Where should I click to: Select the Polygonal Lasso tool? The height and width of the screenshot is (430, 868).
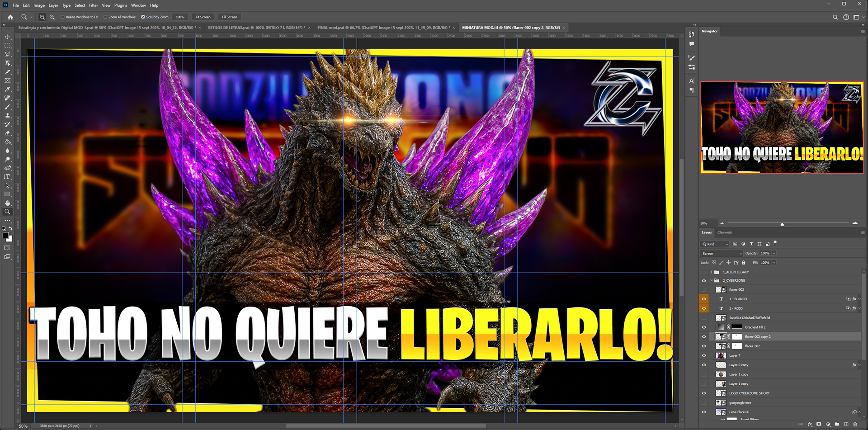point(7,54)
